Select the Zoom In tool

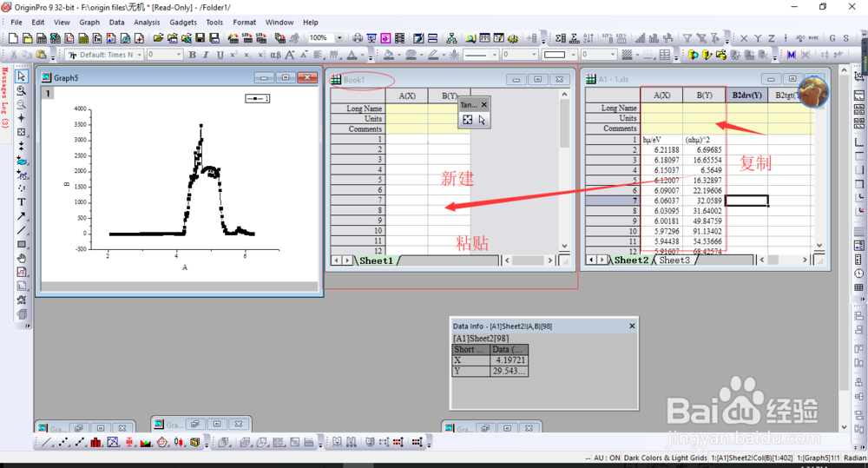22,90
